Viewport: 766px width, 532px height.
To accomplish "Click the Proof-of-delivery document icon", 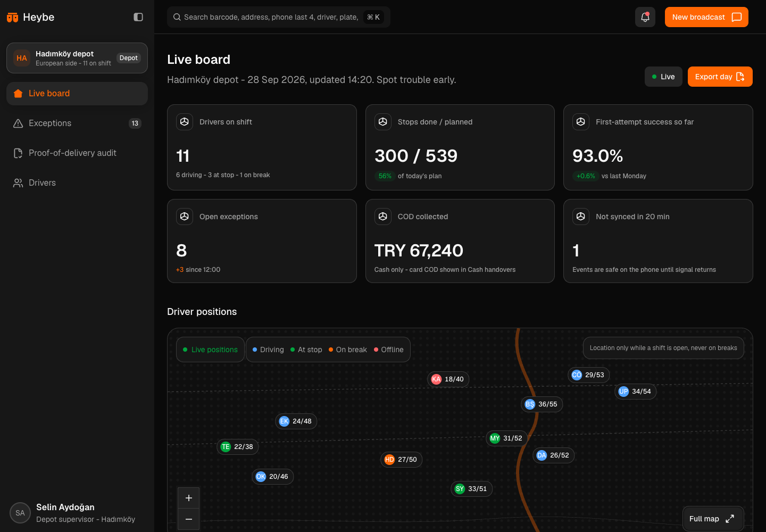I will coord(18,153).
